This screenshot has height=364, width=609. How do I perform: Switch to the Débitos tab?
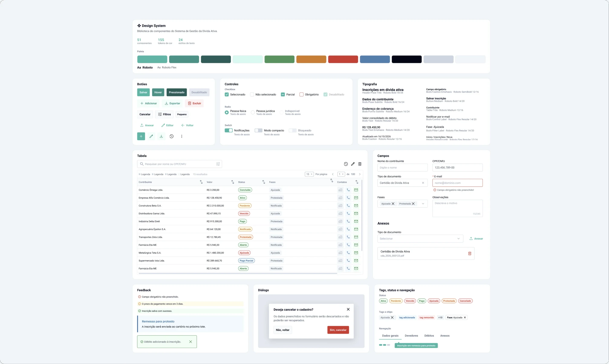[429, 336]
